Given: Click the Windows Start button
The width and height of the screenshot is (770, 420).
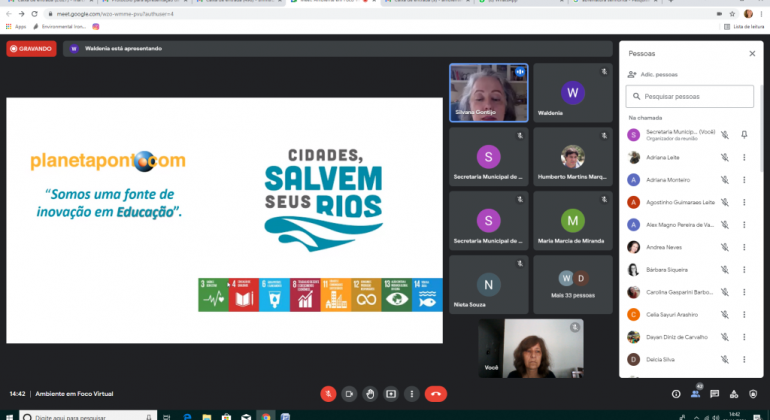Looking at the screenshot, I should point(9,417).
